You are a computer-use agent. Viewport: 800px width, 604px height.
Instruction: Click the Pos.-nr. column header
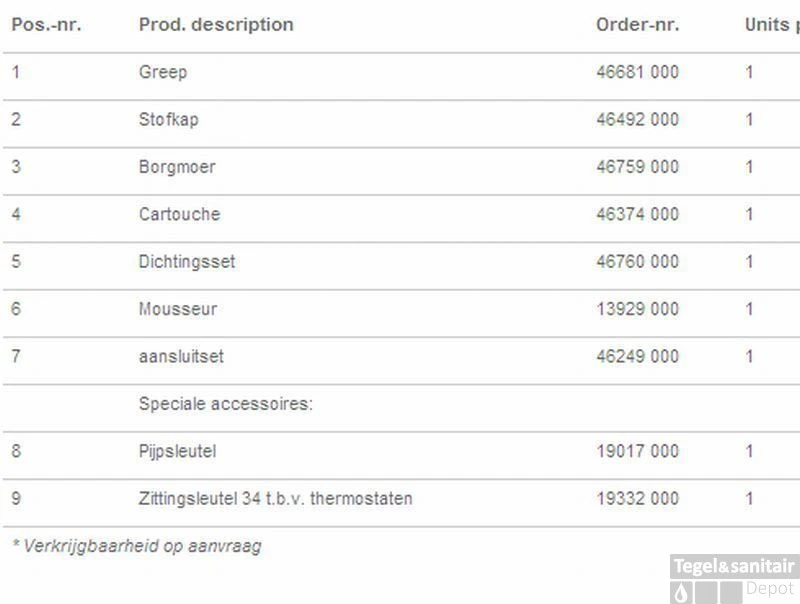click(46, 25)
